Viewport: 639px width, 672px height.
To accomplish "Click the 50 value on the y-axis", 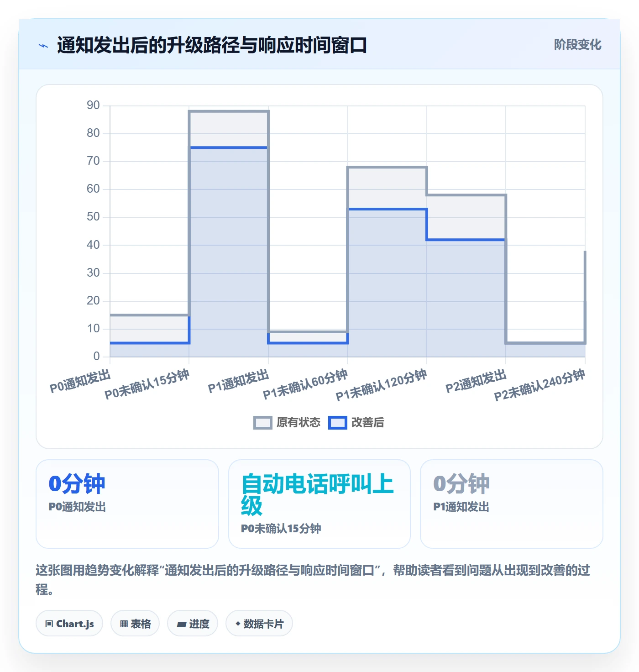I will tap(93, 217).
